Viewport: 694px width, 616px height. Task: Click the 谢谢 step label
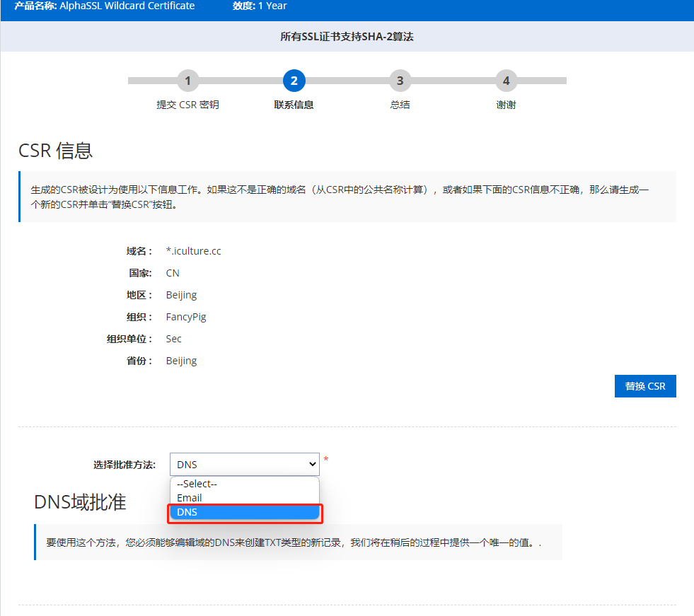pos(507,105)
